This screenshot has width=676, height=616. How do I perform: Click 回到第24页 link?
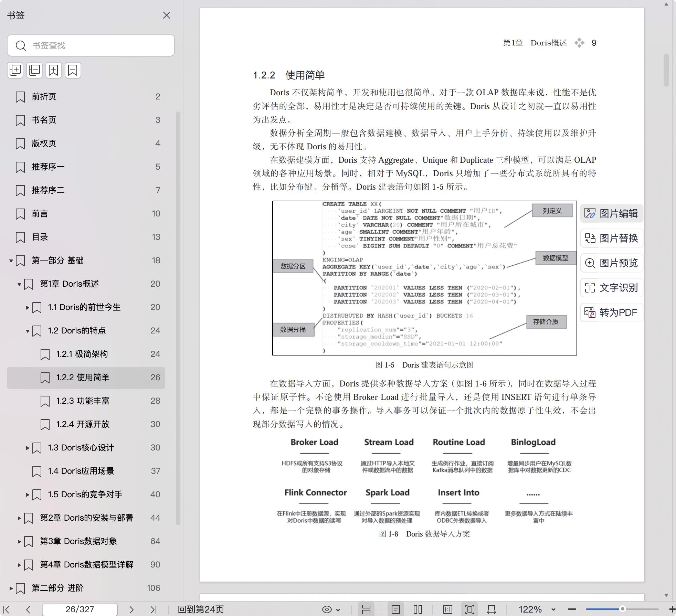(201, 609)
